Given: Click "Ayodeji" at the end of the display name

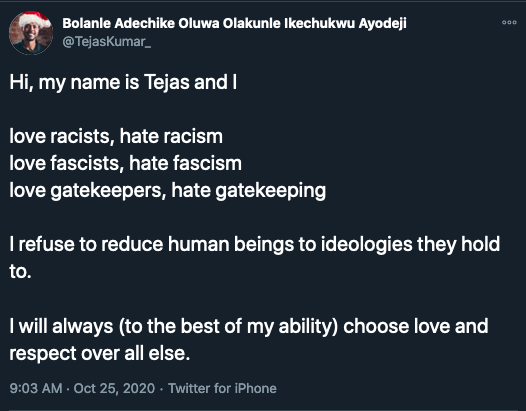Looking at the screenshot, I should point(382,24).
